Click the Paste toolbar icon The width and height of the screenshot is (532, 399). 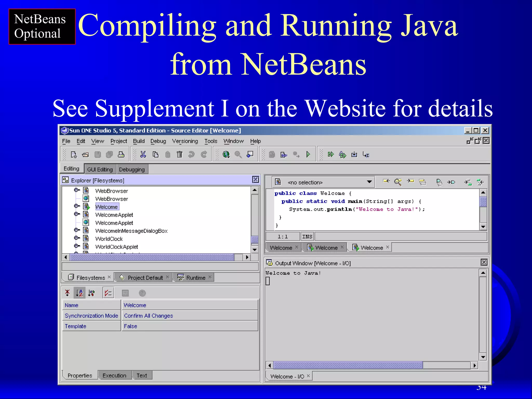point(168,155)
